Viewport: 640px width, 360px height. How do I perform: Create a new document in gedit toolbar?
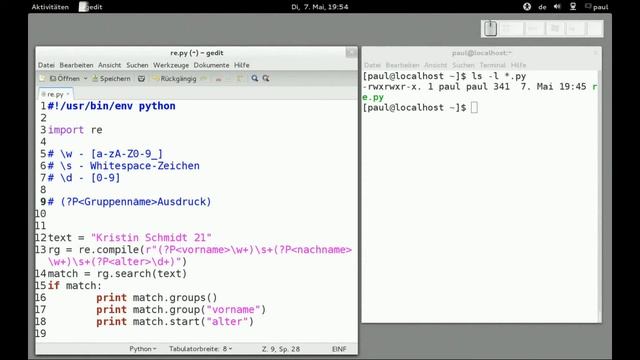tap(42, 78)
